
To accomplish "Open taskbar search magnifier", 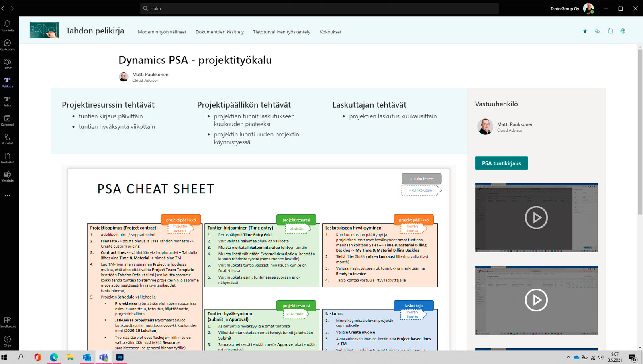I will [x=20, y=357].
